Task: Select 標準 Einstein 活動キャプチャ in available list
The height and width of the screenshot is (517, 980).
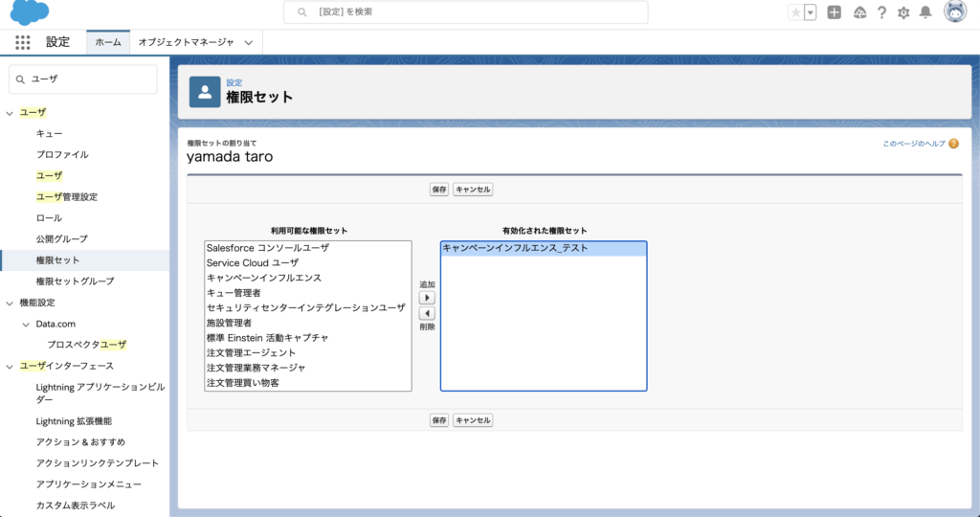Action: pos(307,338)
